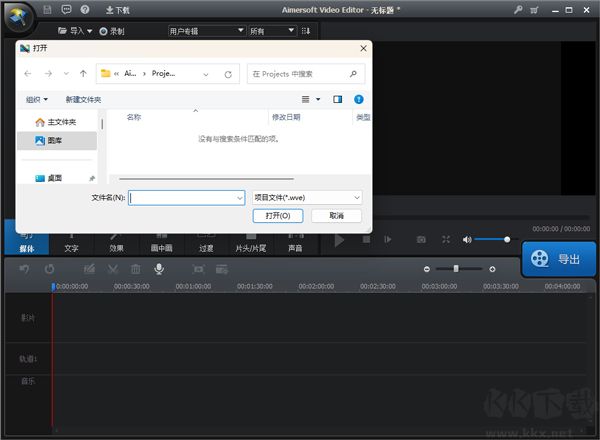Image resolution: width=600 pixels, height=440 pixels.
Task: Click the 取消 cancel button
Action: pyautogui.click(x=336, y=216)
